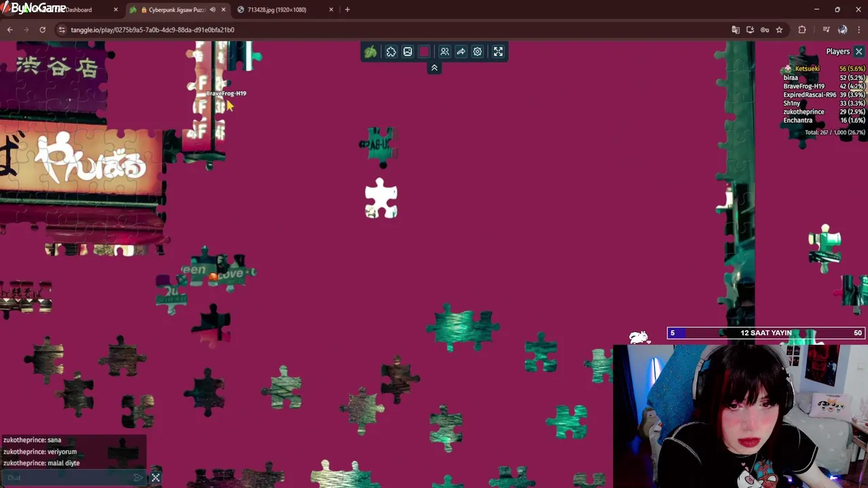This screenshot has width=868, height=488.
Task: Close the Players panel
Action: pos(859,52)
